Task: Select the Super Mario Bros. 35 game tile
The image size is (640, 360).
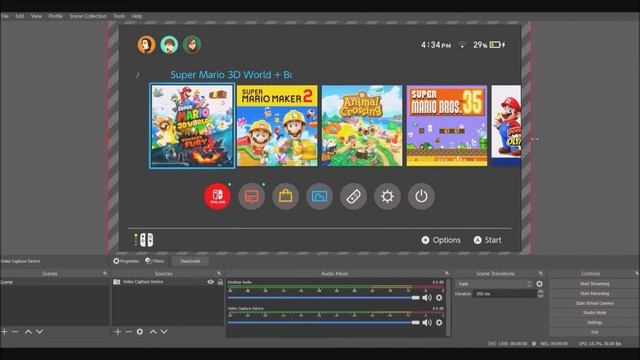Action: (x=447, y=126)
